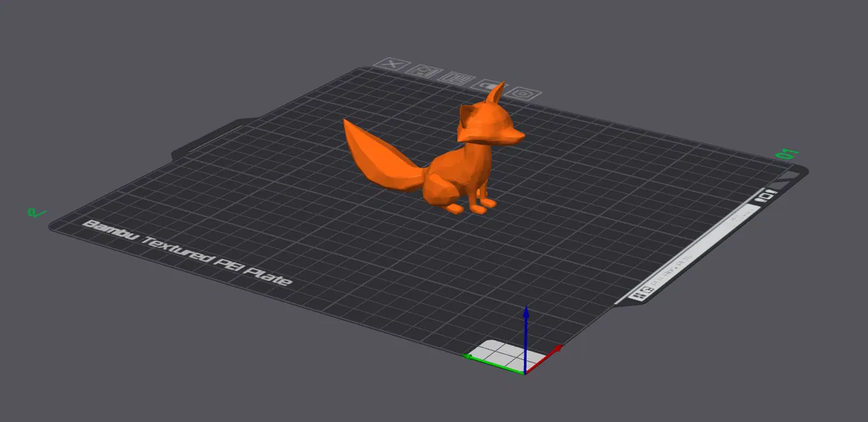Click the small barcode icon on the plate border
Image resolution: width=868 pixels, height=422 pixels.
tap(765, 196)
